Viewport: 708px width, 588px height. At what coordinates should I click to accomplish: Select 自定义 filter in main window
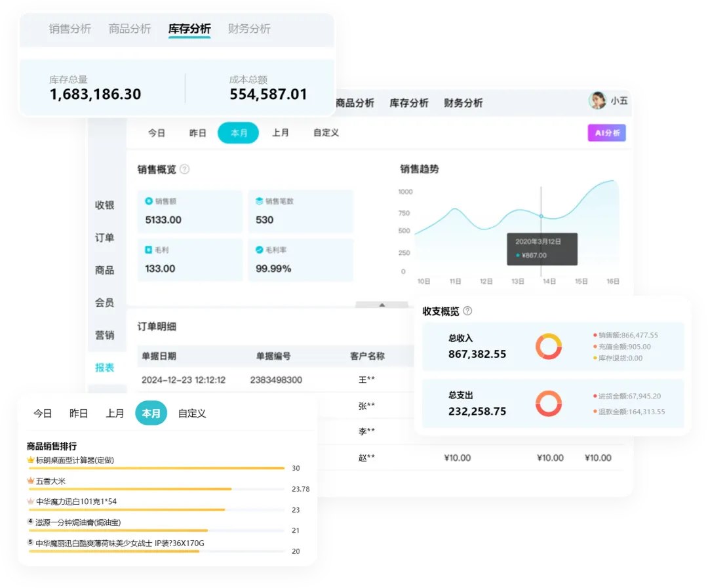[x=326, y=133]
